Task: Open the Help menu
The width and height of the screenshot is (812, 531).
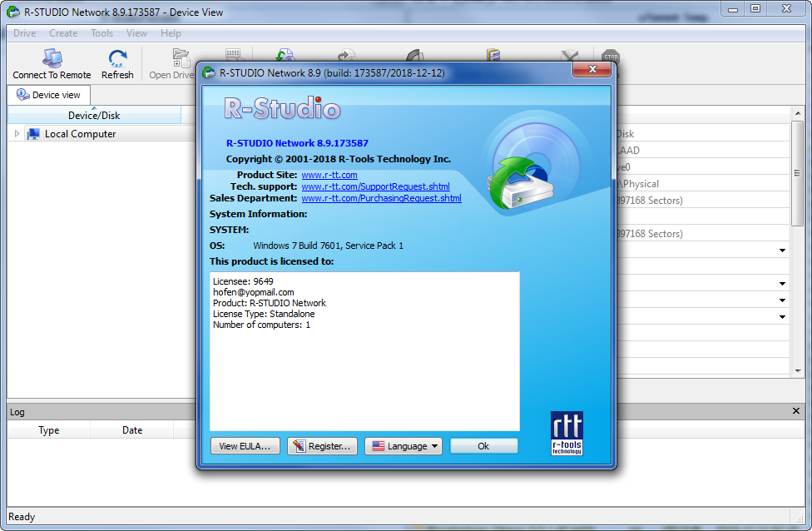Action: (x=171, y=33)
